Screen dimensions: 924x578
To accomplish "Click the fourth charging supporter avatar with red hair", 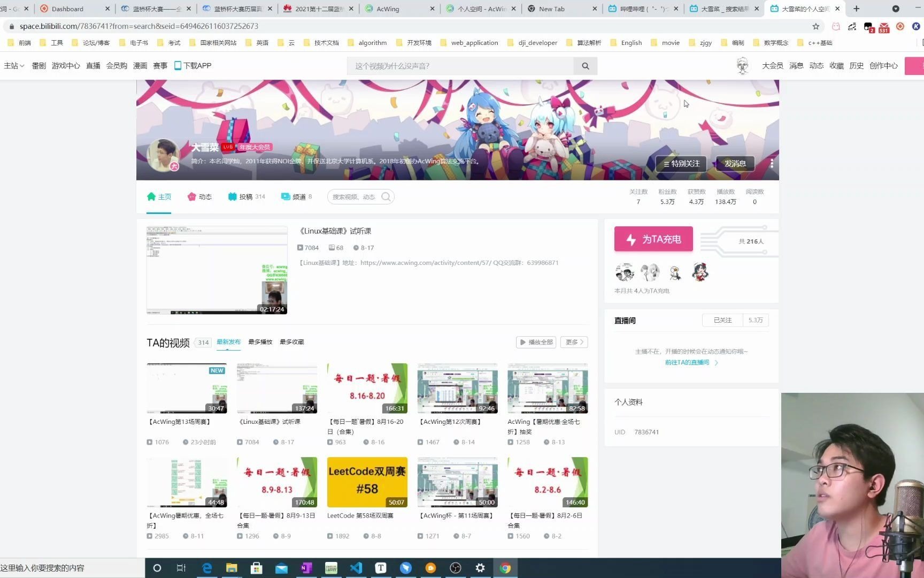I will (x=700, y=272).
